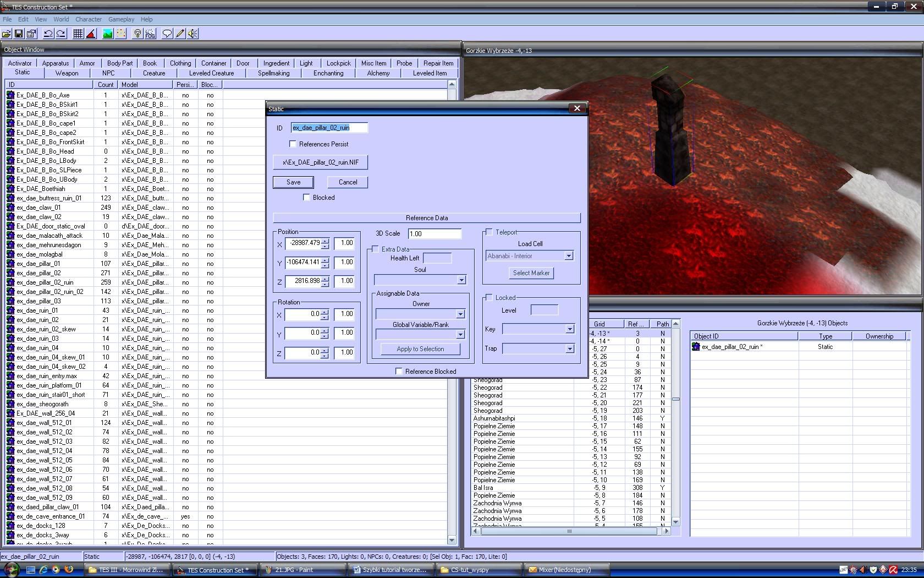Open the Gameplay menu
This screenshot has width=924, height=578.
(x=121, y=19)
